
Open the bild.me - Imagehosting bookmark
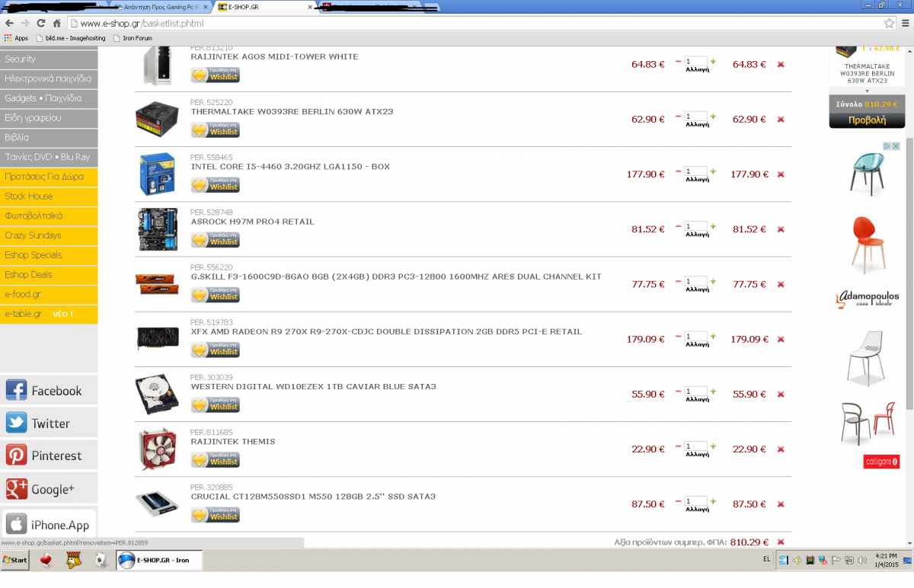pos(70,38)
